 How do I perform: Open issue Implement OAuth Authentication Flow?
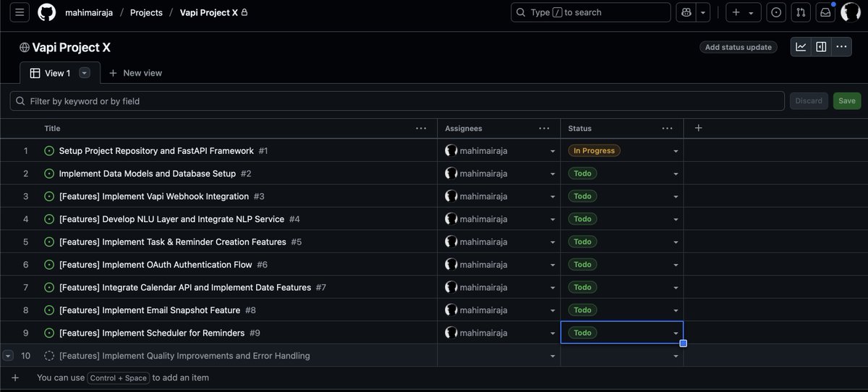[x=156, y=265]
